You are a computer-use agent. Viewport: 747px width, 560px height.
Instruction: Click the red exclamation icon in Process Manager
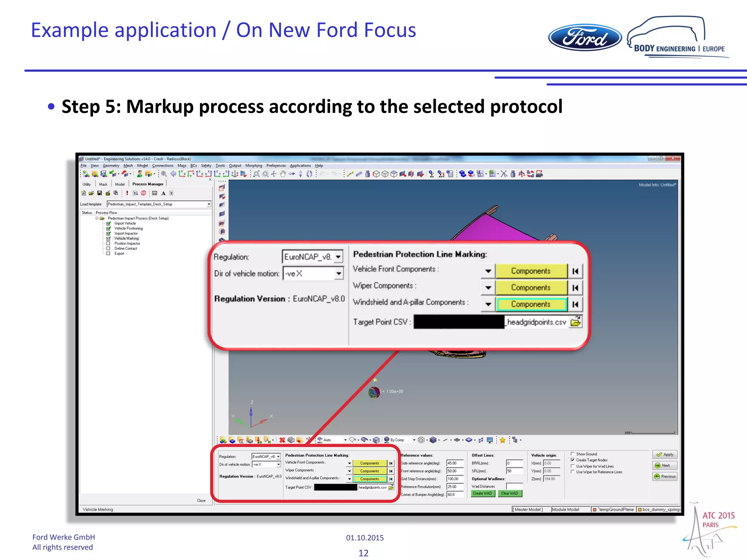point(127,193)
